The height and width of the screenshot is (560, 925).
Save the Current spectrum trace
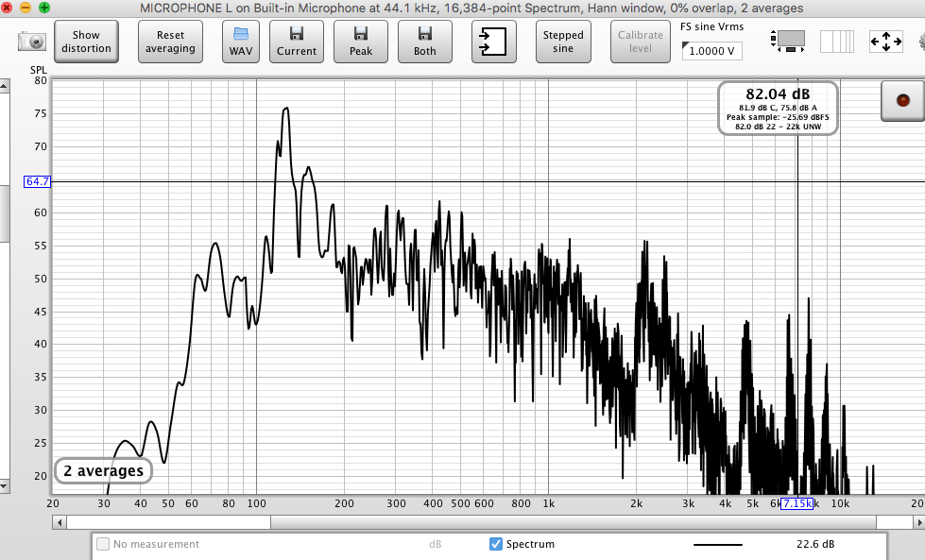(296, 42)
